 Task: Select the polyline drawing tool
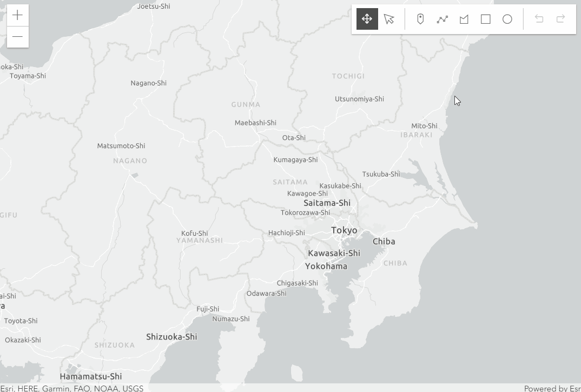[442, 19]
